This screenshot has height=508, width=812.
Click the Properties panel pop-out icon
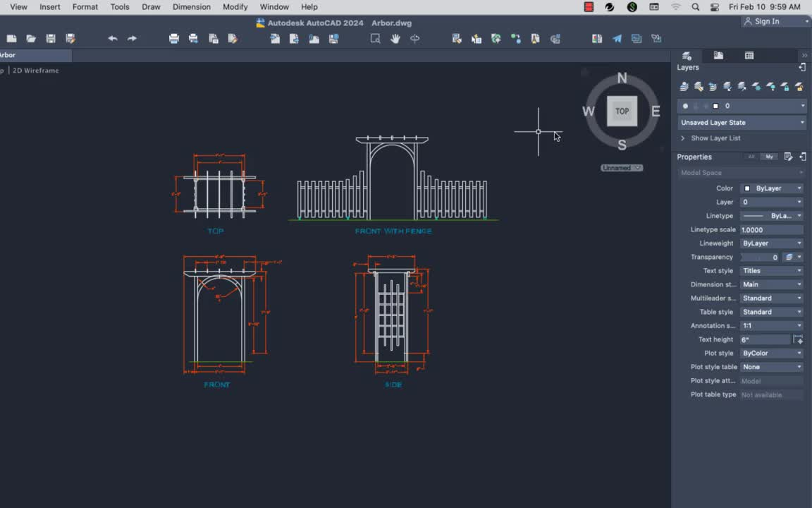[802, 157]
